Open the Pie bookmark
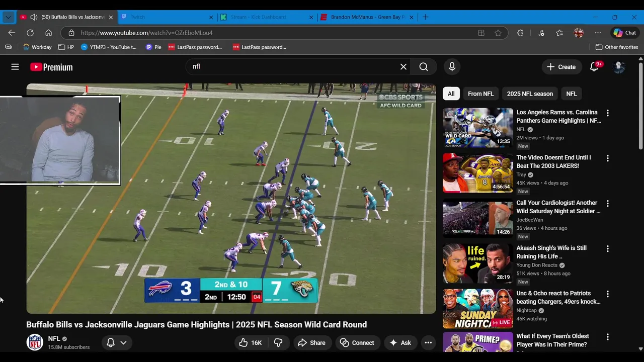Image resolution: width=644 pixels, height=362 pixels. (x=153, y=47)
